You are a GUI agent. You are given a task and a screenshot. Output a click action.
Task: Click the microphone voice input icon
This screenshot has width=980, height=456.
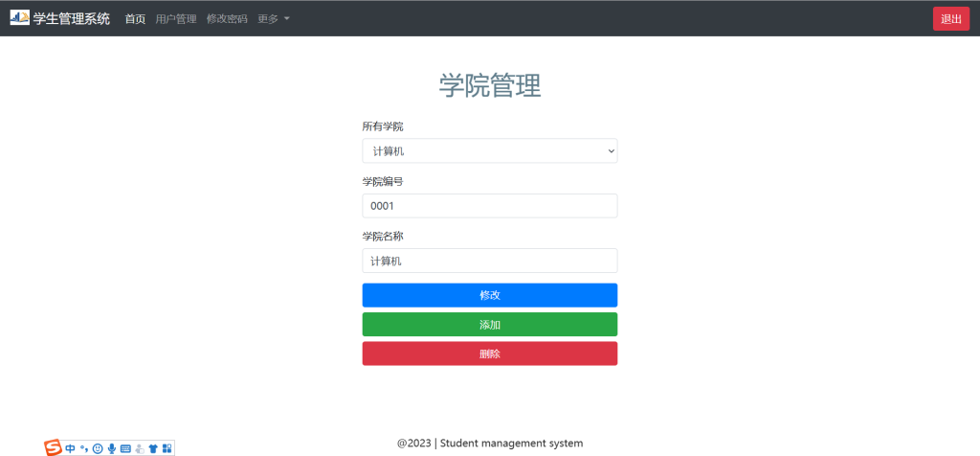pos(112,448)
